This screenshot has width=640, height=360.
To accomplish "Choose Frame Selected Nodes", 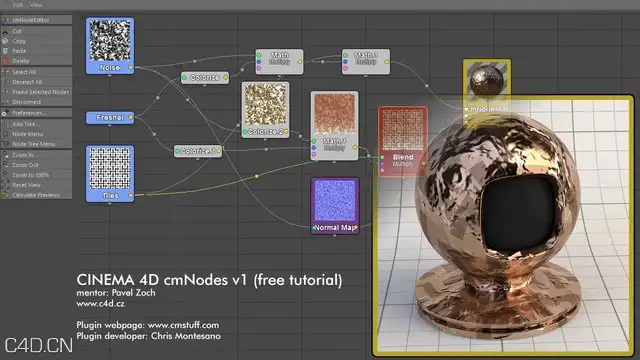I will (x=36, y=92).
